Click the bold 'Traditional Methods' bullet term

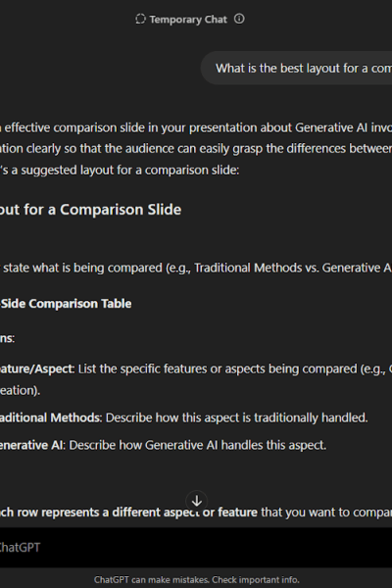[50, 417]
